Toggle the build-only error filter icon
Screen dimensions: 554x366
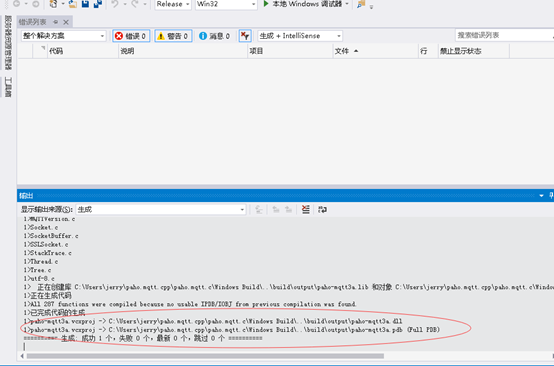click(x=245, y=36)
